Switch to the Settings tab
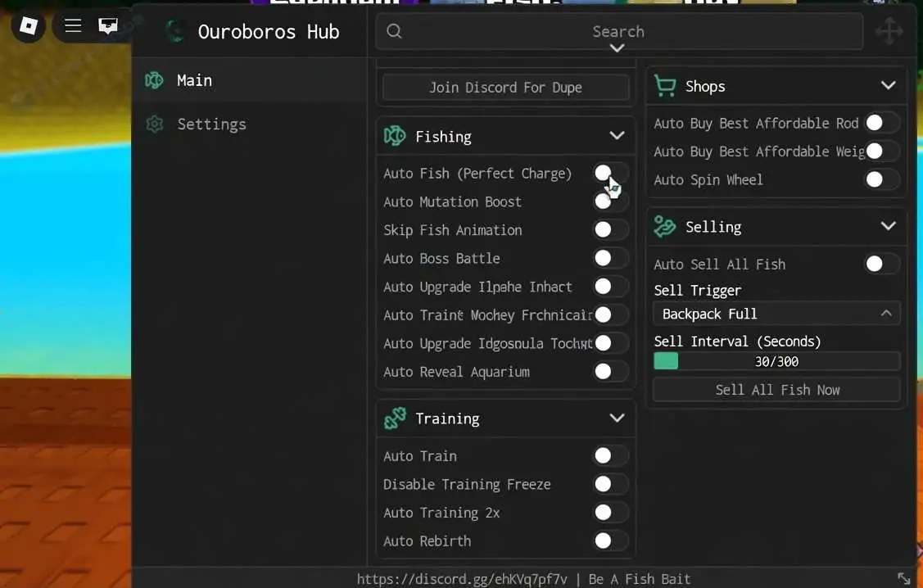 250,124
